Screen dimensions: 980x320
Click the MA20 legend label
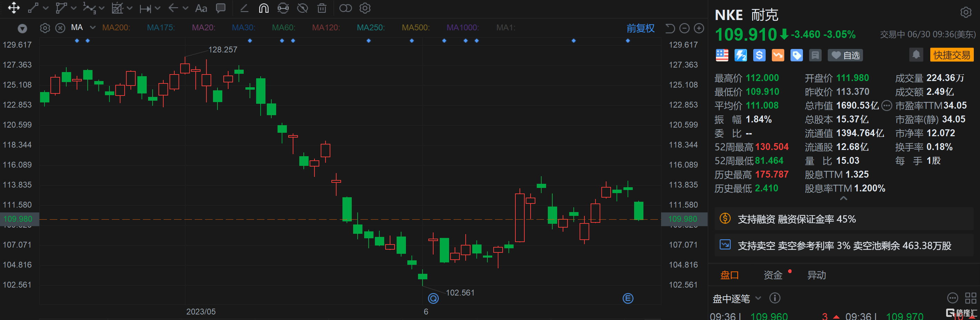pos(204,28)
